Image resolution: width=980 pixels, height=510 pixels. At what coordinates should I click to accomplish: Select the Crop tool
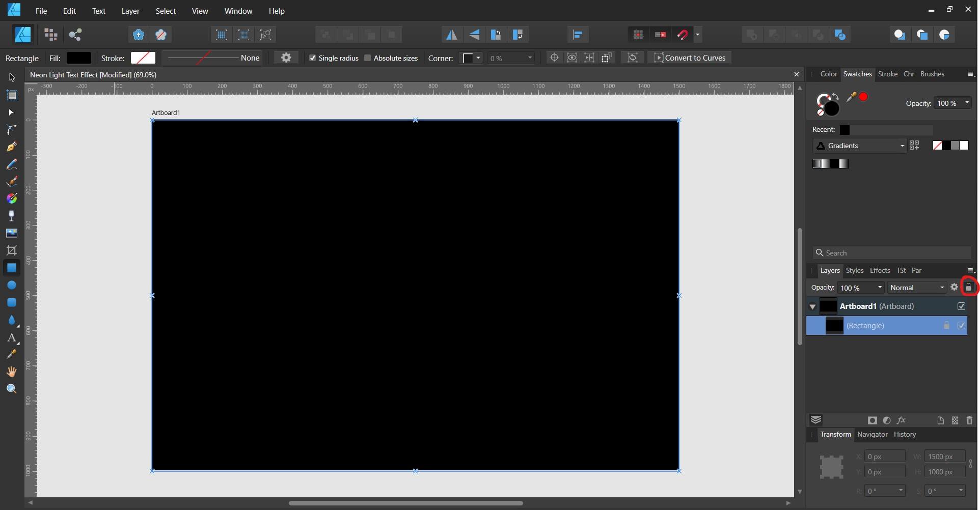(x=11, y=250)
